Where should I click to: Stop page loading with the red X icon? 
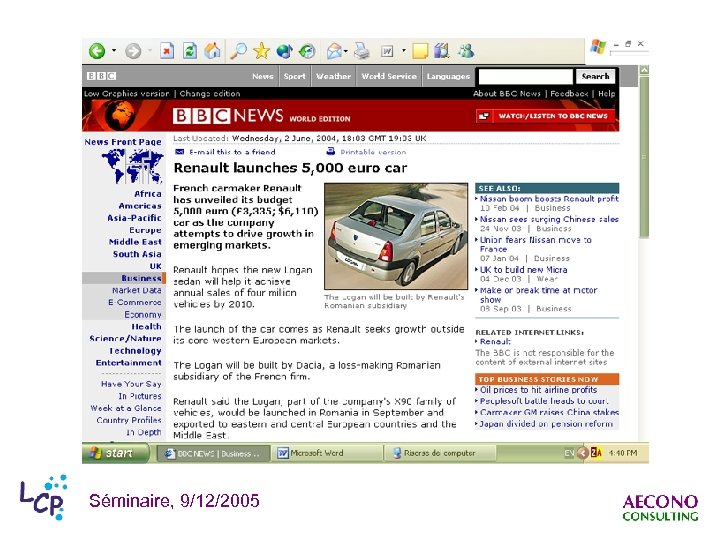point(167,51)
